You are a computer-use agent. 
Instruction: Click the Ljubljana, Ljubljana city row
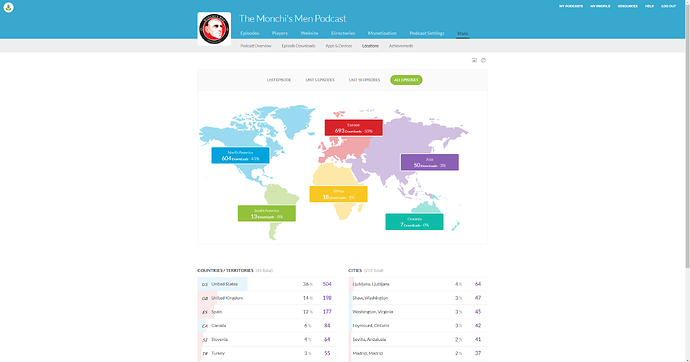coord(418,284)
